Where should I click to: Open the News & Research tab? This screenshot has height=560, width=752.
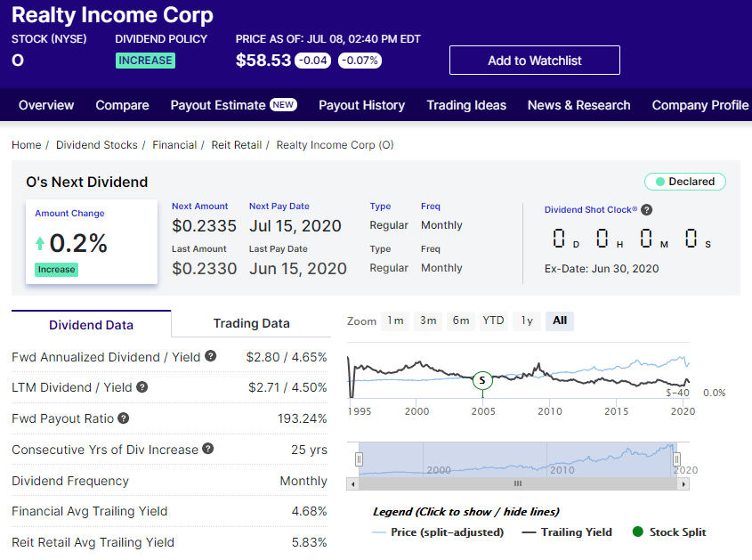(578, 105)
